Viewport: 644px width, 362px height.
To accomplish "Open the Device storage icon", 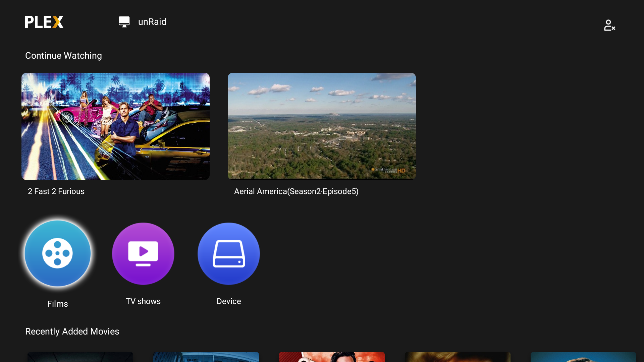I will [x=229, y=254].
